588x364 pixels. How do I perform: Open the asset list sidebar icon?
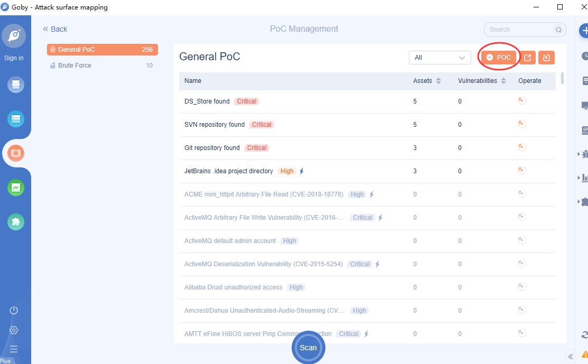pos(16,119)
